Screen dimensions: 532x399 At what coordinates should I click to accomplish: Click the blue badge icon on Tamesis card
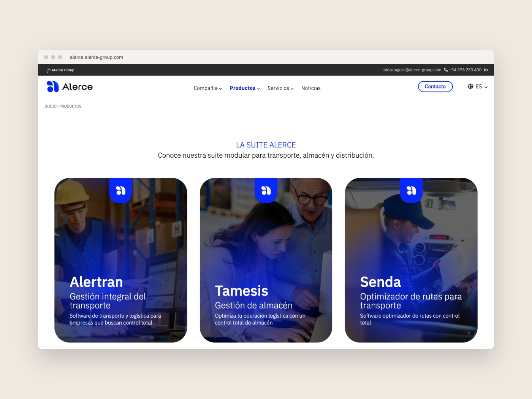(266, 190)
